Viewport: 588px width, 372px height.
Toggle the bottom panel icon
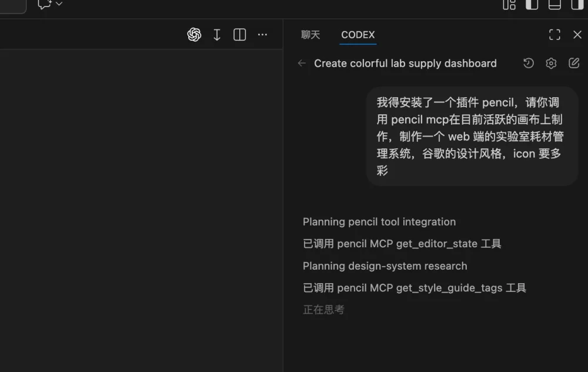pyautogui.click(x=554, y=5)
